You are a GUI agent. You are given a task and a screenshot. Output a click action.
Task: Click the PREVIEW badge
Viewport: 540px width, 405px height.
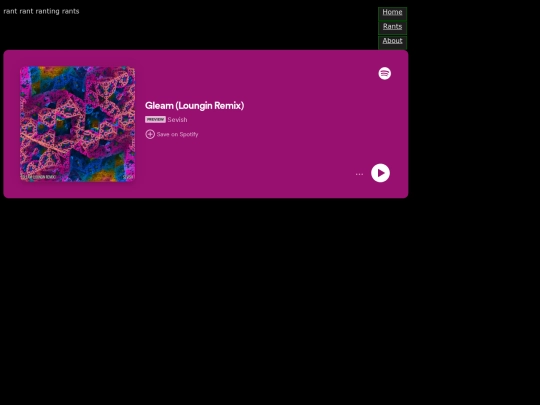(155, 120)
